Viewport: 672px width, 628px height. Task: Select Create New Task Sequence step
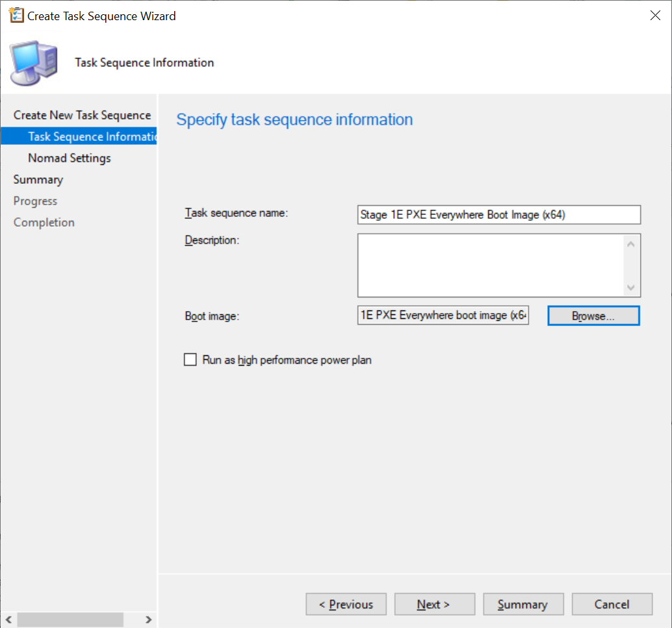click(x=82, y=115)
